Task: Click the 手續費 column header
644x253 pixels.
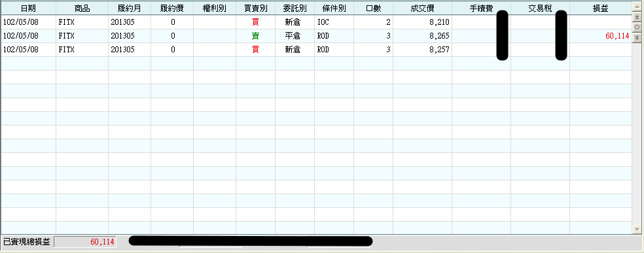Action: click(481, 8)
